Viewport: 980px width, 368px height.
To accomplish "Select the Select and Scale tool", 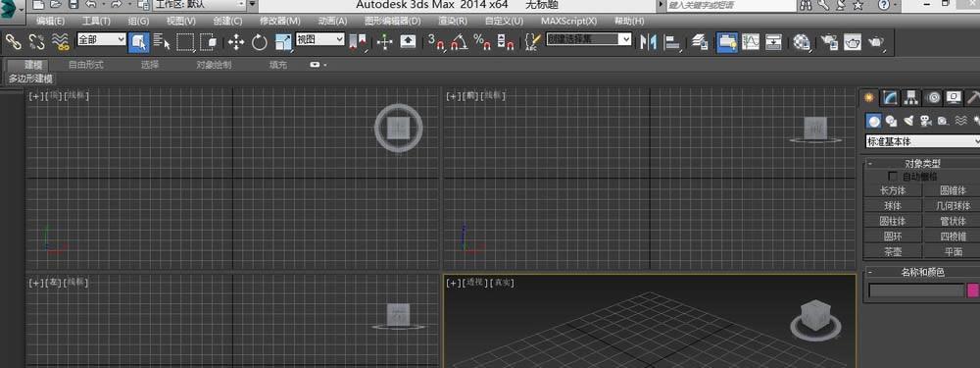I will pos(283,42).
